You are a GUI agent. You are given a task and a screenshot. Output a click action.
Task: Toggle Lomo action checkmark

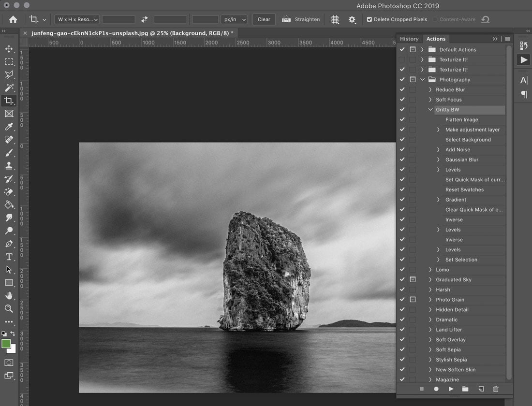click(x=402, y=270)
